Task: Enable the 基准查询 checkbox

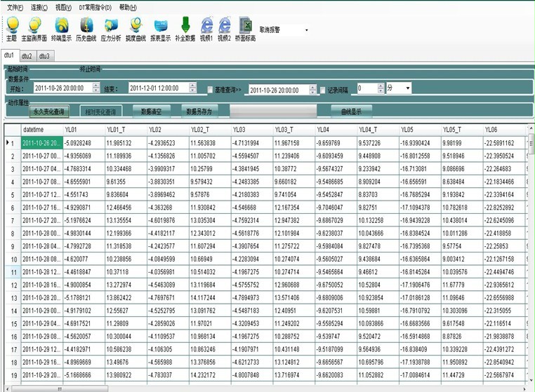Action: (211, 90)
